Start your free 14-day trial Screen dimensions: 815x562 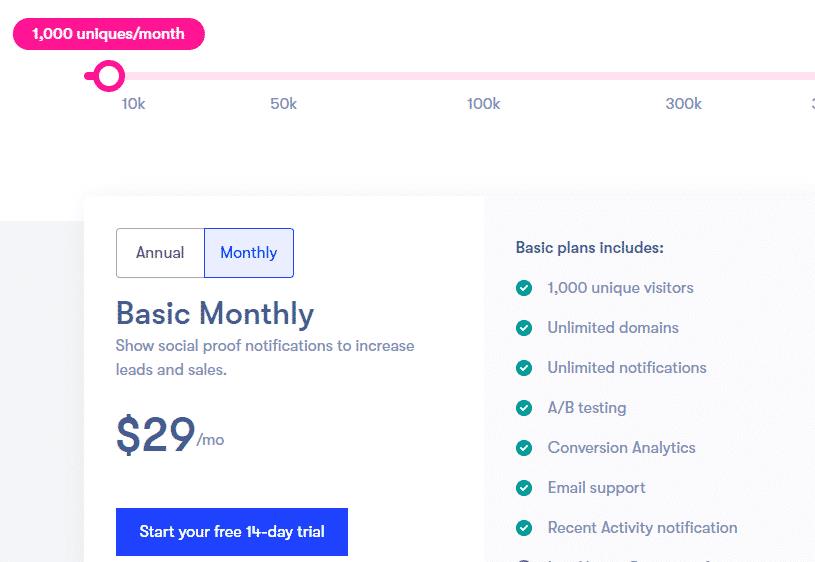pos(232,531)
